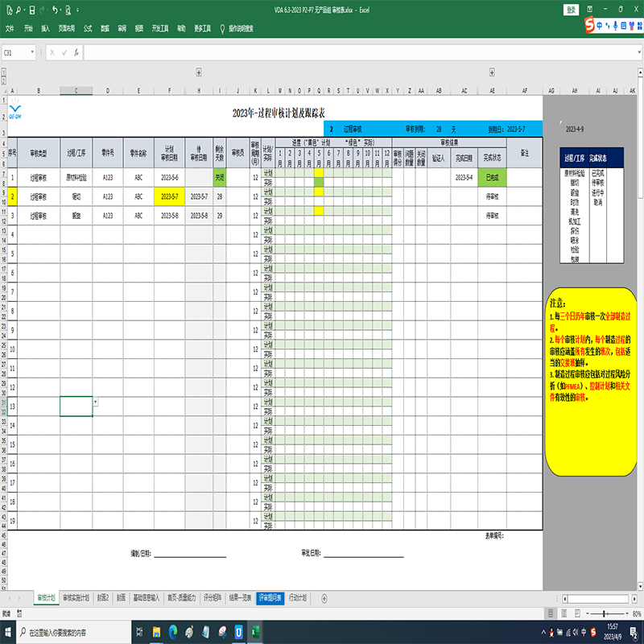644x644 pixels.
Task: Open the 公式 Formulas ribbon tab
Action: [x=88, y=28]
